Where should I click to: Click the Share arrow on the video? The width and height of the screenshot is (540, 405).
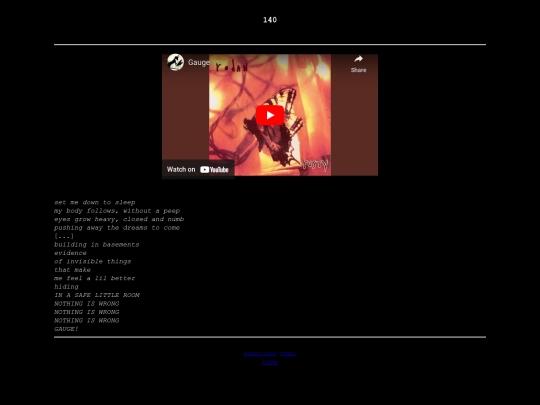(x=358, y=63)
